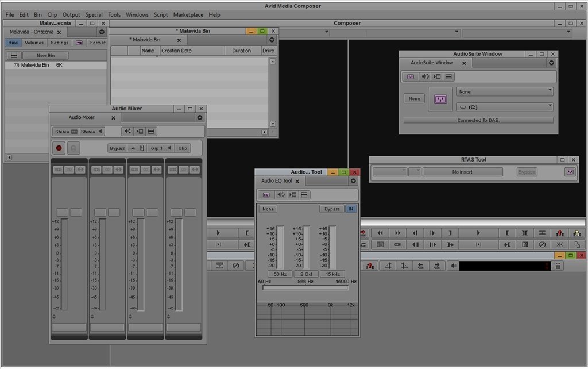Image resolution: width=588 pixels, height=369 pixels.
Task: Open the None plug-in dropdown in AudioSuite
Action: (x=504, y=91)
